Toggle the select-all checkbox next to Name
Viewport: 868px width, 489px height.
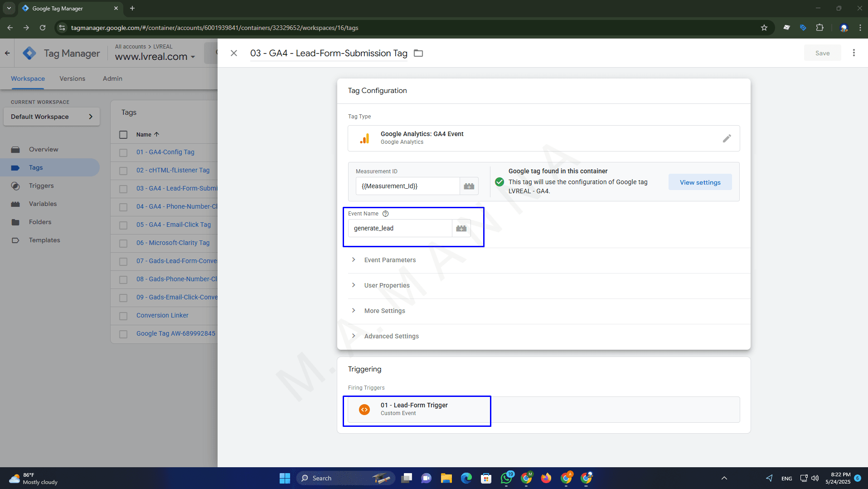point(123,135)
